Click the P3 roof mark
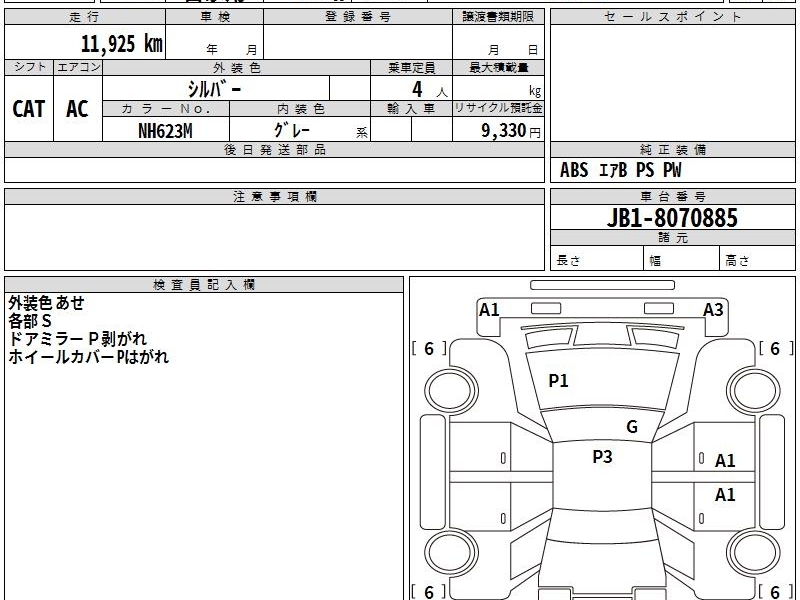 [602, 457]
